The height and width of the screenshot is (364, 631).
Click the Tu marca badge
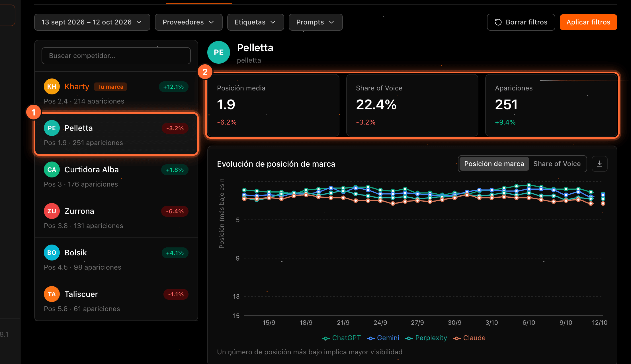click(110, 87)
